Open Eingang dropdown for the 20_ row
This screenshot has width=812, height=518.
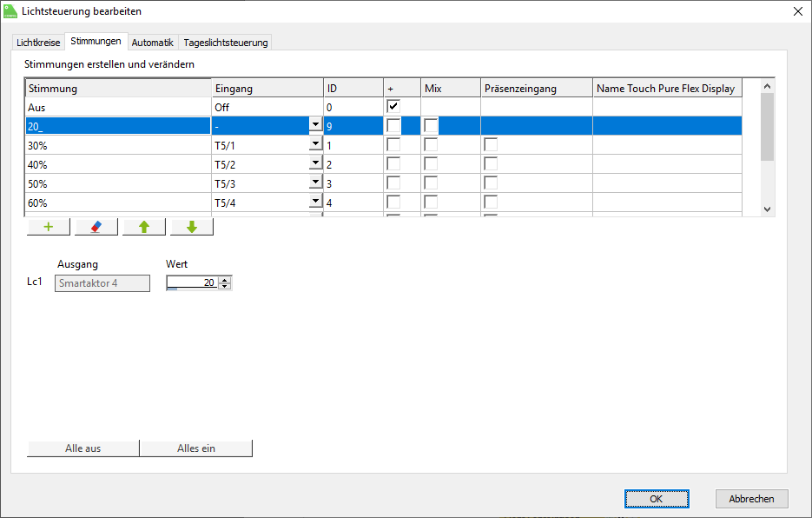pyautogui.click(x=314, y=125)
